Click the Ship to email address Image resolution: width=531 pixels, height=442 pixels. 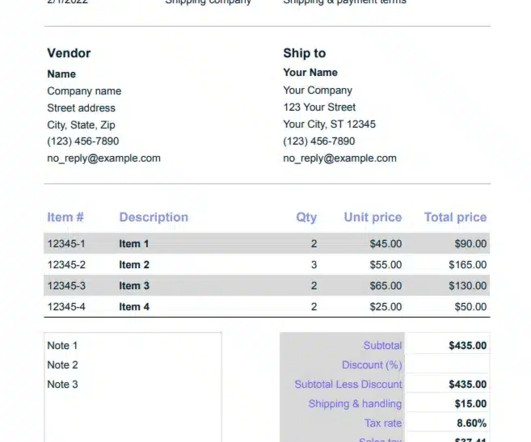(x=340, y=158)
